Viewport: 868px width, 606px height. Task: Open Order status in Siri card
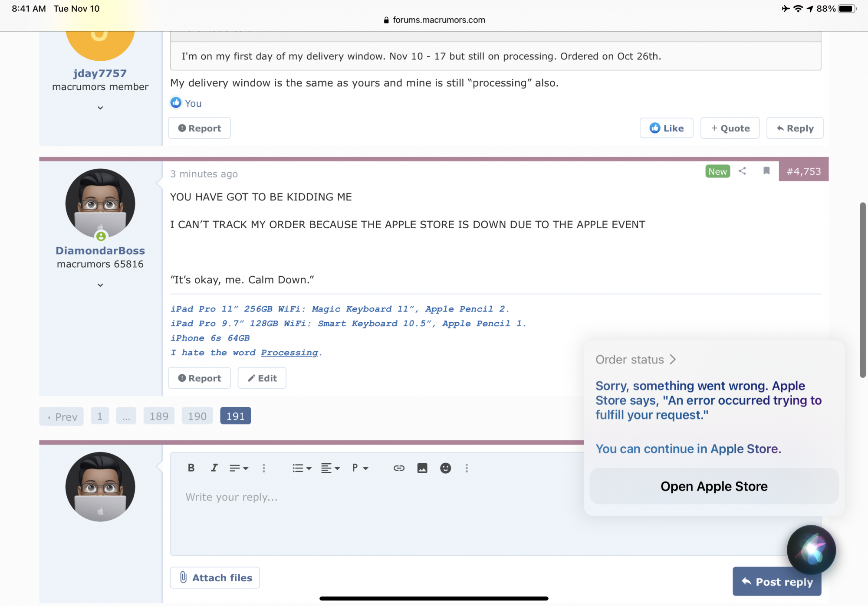click(x=635, y=359)
